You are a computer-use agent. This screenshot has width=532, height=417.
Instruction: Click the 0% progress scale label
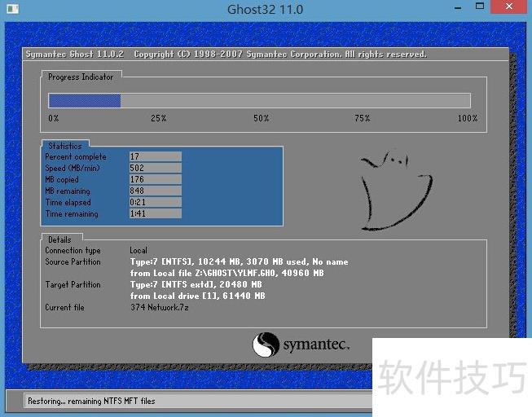tap(54, 118)
